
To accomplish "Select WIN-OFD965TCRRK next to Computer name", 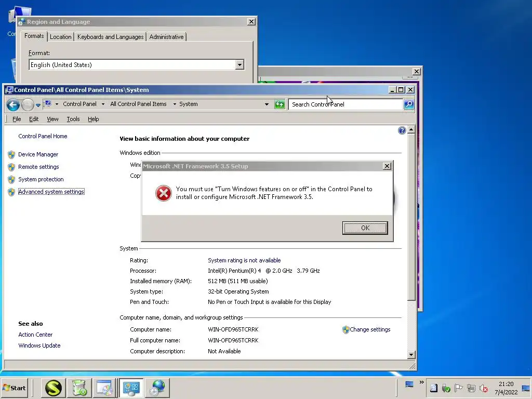I will pos(233,329).
